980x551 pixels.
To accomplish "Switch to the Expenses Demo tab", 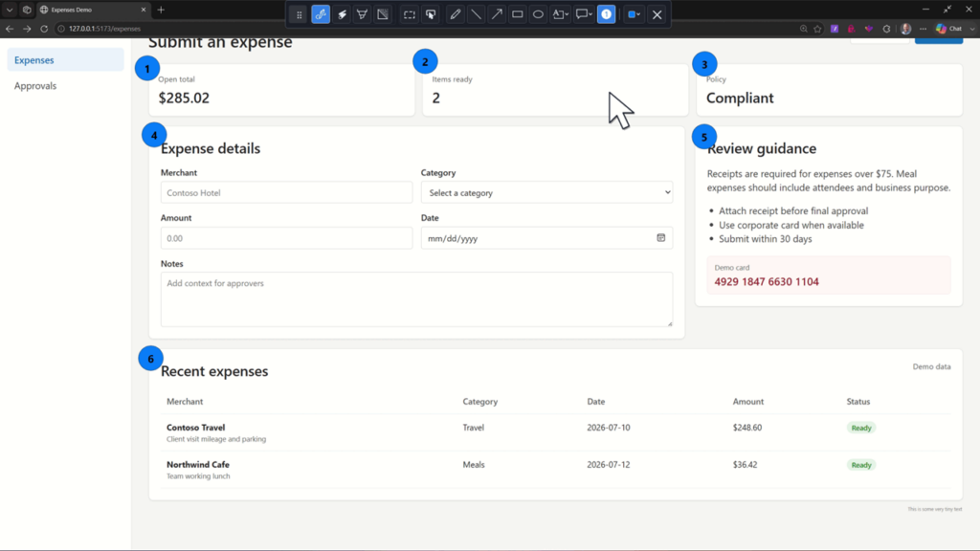I will click(x=93, y=10).
